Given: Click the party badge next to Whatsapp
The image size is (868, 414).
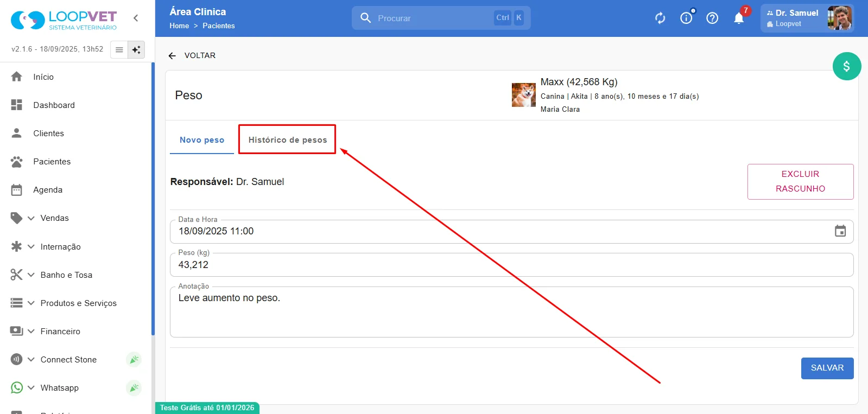Looking at the screenshot, I should (134, 387).
